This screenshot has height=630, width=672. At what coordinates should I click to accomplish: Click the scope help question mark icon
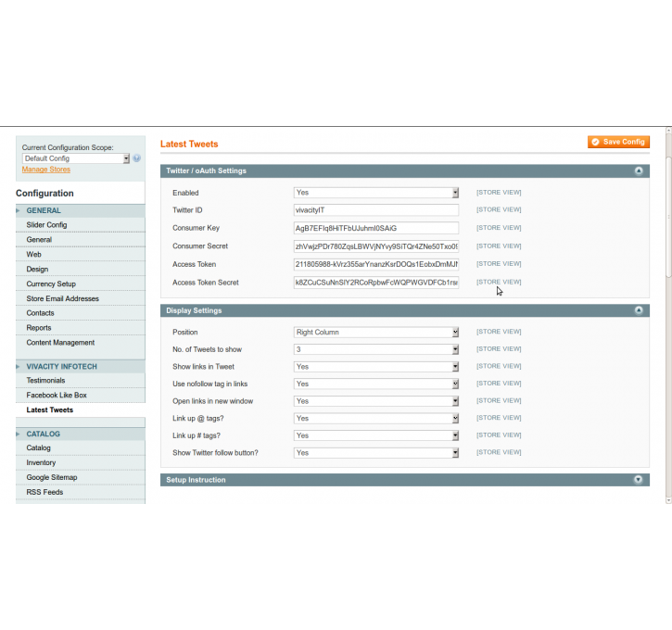coord(136,158)
